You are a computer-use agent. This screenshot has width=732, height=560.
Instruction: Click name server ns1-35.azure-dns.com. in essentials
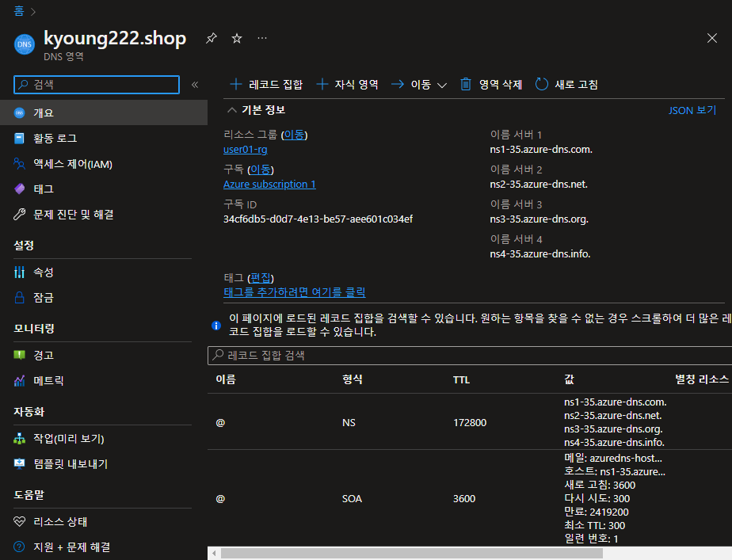tap(541, 150)
